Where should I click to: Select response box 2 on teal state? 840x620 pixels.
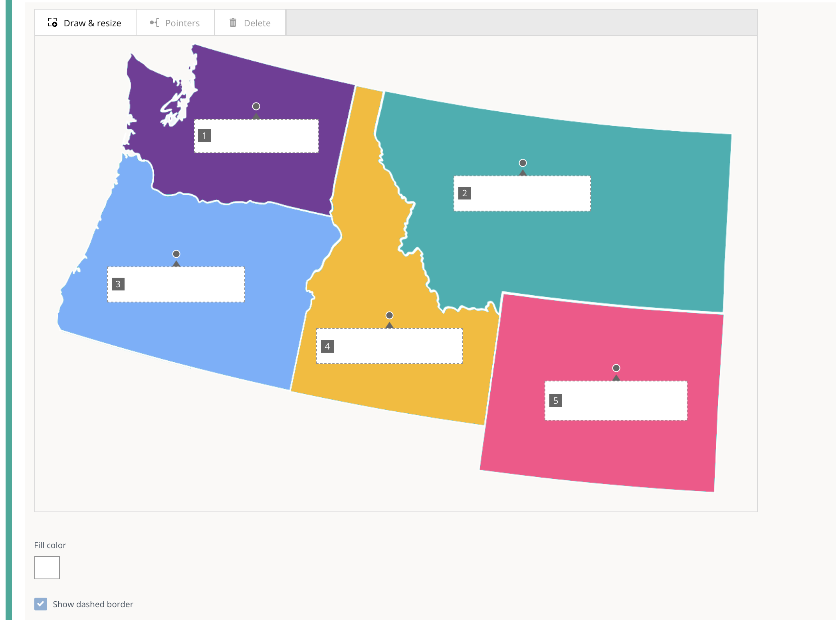point(529,194)
